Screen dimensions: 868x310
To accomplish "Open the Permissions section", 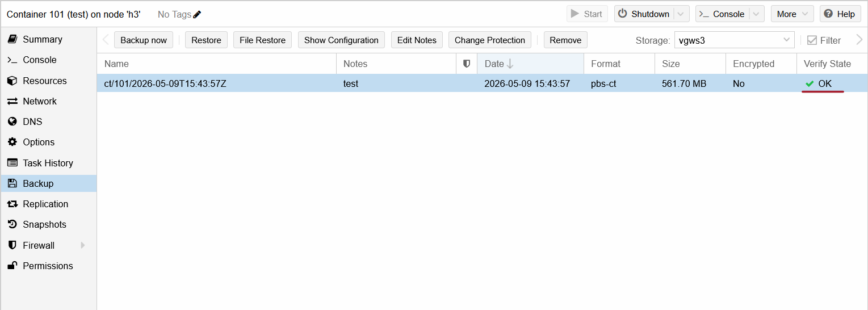I will coord(48,266).
